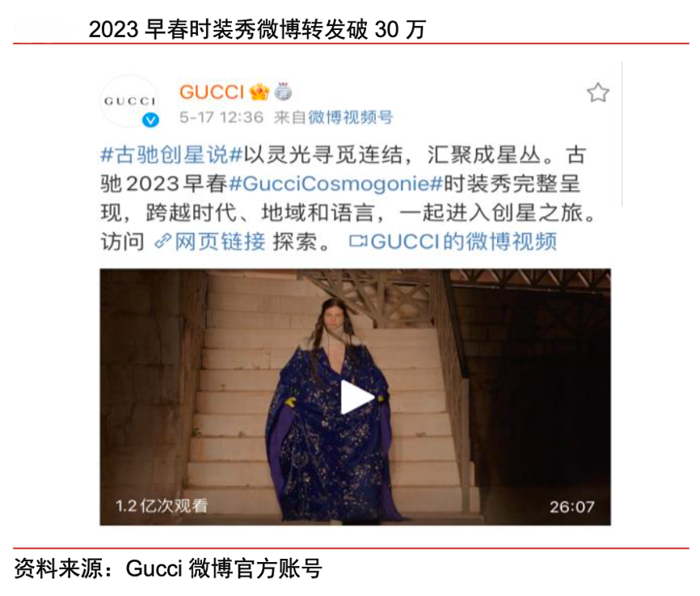Click the star favorite icon

[598, 92]
